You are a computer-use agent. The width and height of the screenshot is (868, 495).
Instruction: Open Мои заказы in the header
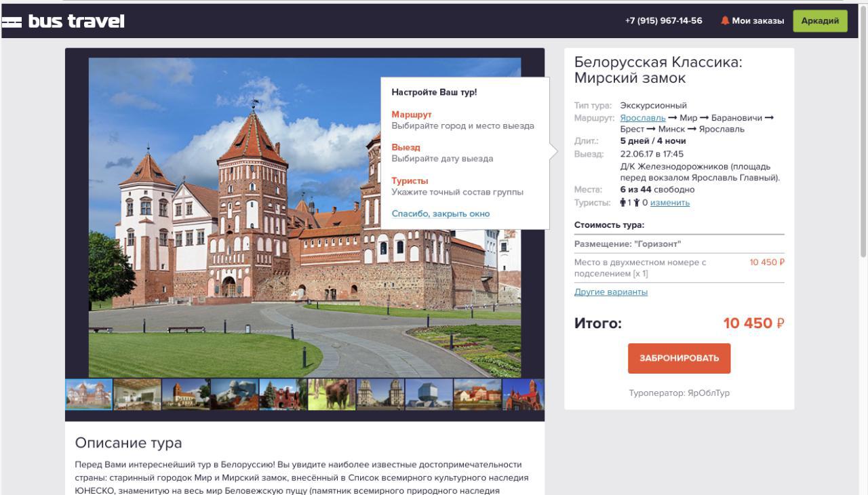click(757, 21)
